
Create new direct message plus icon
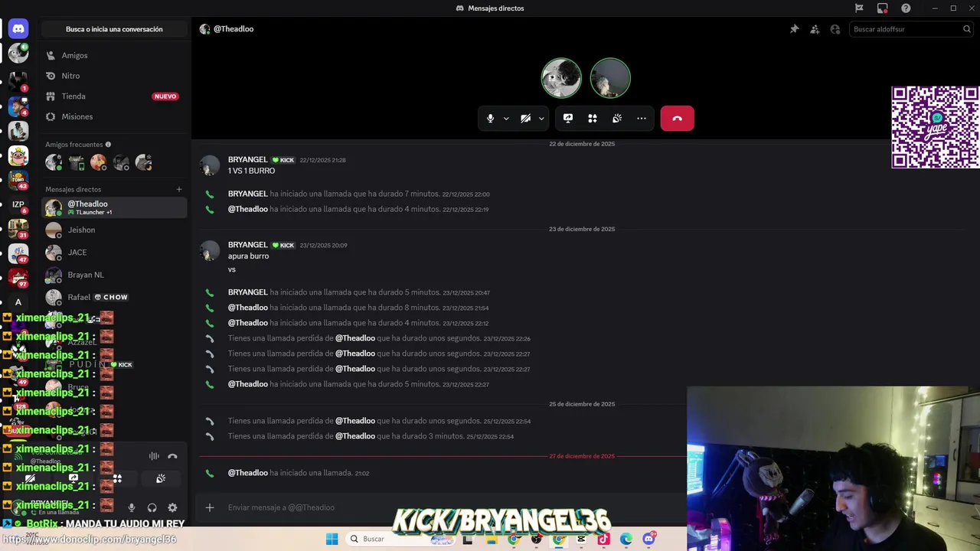(x=179, y=189)
